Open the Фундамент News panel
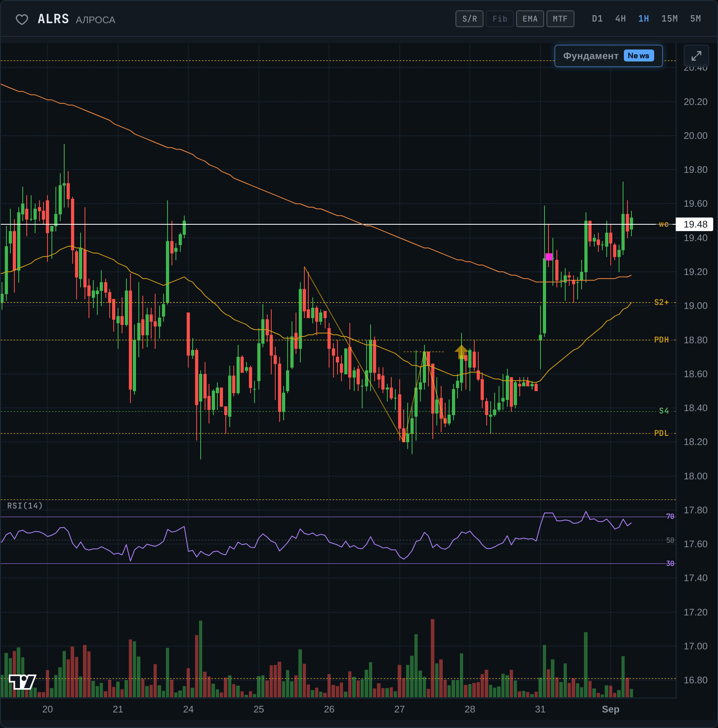 (x=608, y=56)
